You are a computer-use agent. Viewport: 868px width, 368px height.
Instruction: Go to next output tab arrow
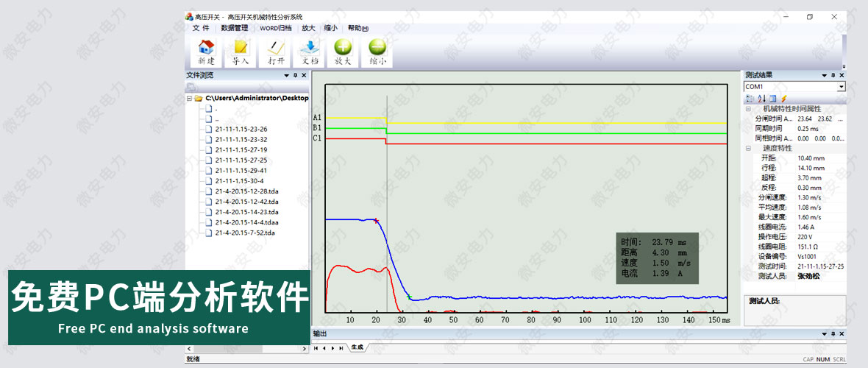(x=332, y=348)
